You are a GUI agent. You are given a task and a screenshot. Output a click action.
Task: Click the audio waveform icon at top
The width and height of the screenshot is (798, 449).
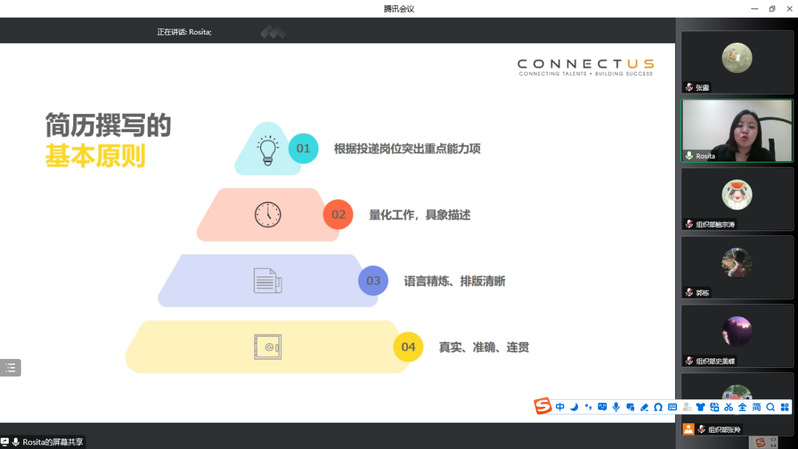click(x=273, y=32)
